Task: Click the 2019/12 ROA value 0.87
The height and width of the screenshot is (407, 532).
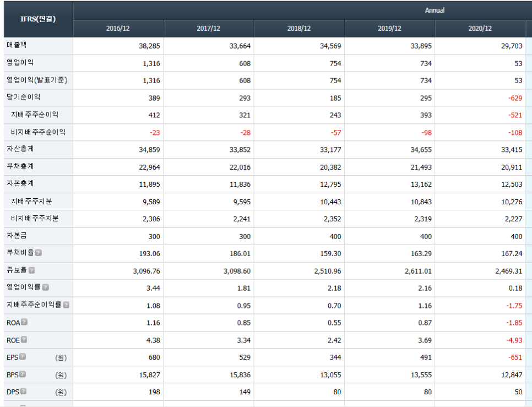Action: coord(425,323)
